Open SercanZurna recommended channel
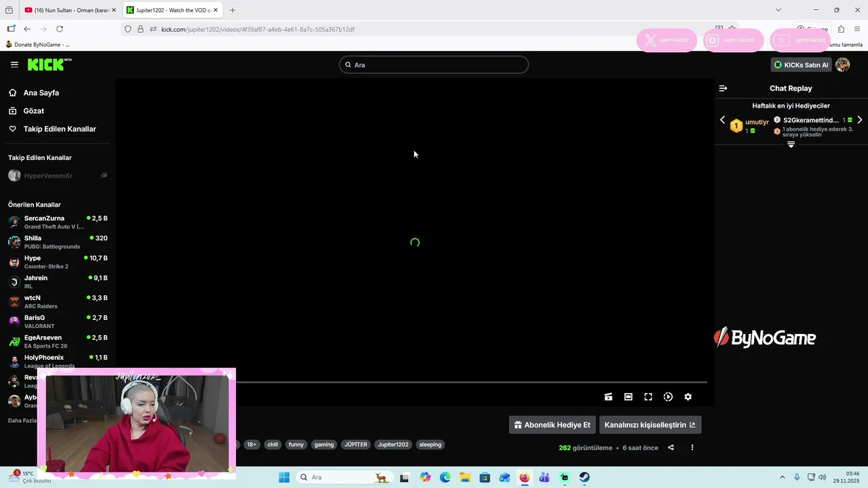 point(57,222)
